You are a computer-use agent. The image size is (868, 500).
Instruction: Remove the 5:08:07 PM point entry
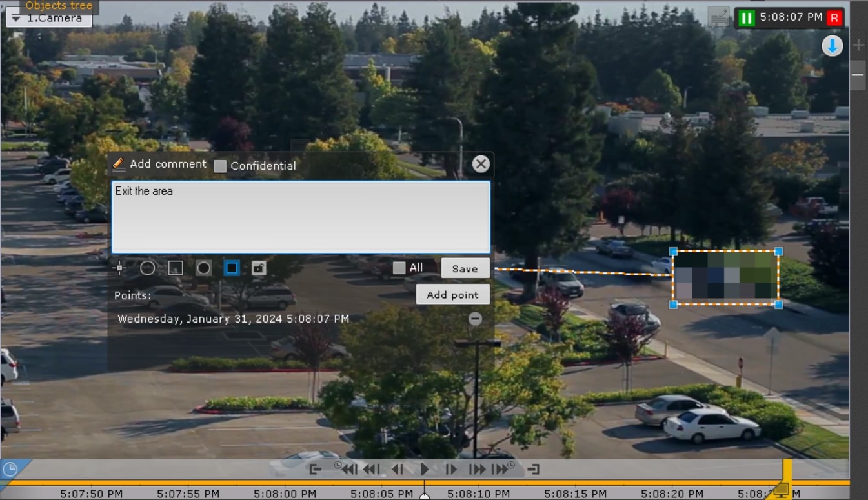475,319
